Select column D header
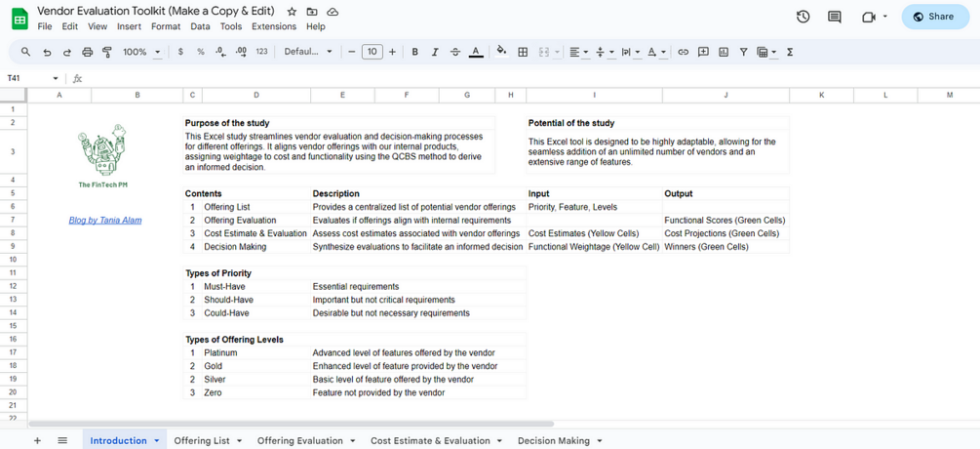This screenshot has width=980, height=449. (256, 95)
